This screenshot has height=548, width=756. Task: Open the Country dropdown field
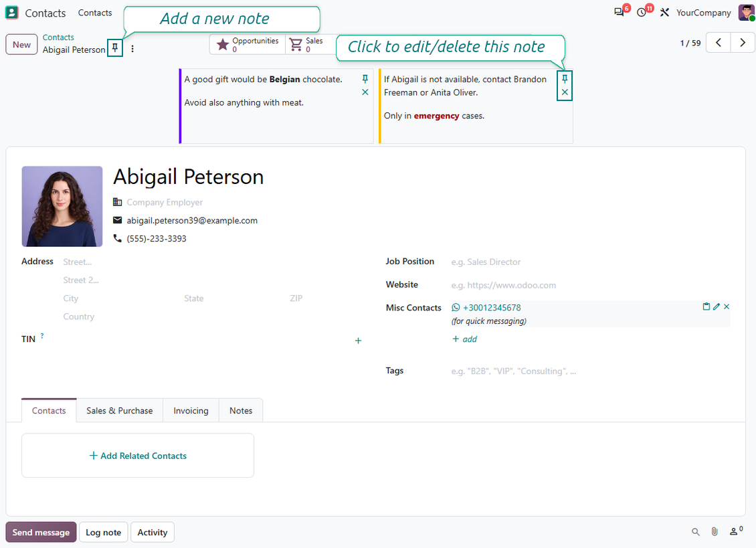[212, 317]
